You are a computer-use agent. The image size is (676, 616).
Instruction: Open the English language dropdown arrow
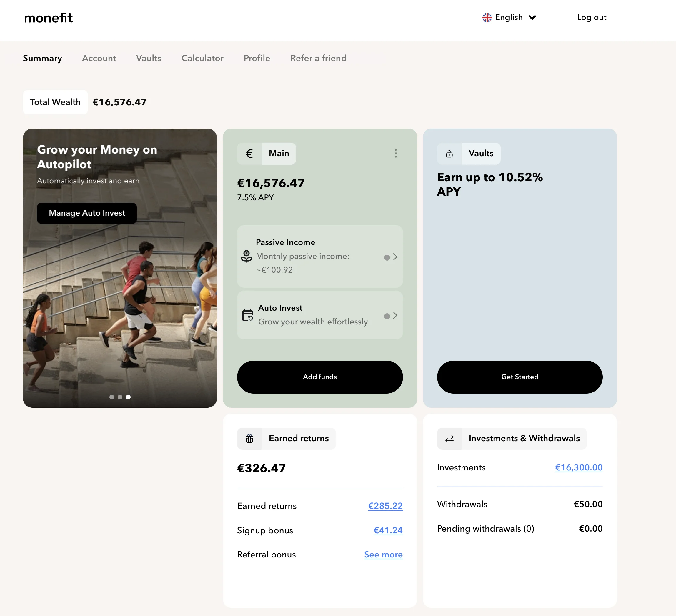[532, 17]
